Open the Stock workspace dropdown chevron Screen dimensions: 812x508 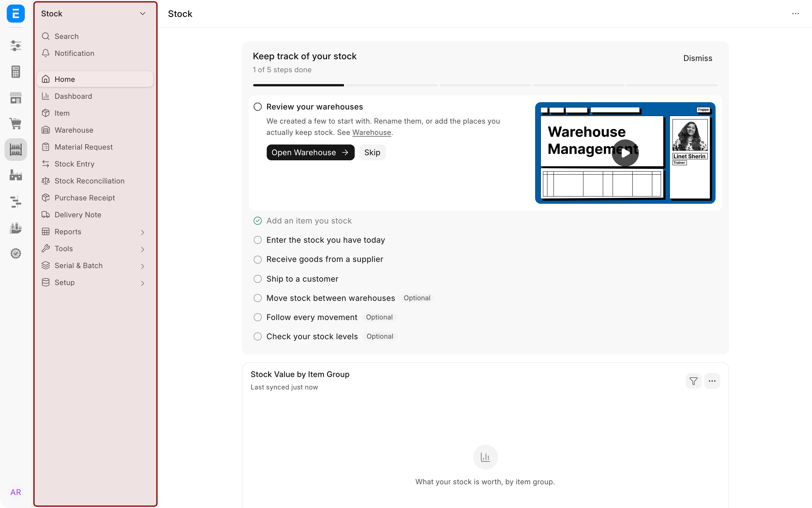[143, 14]
